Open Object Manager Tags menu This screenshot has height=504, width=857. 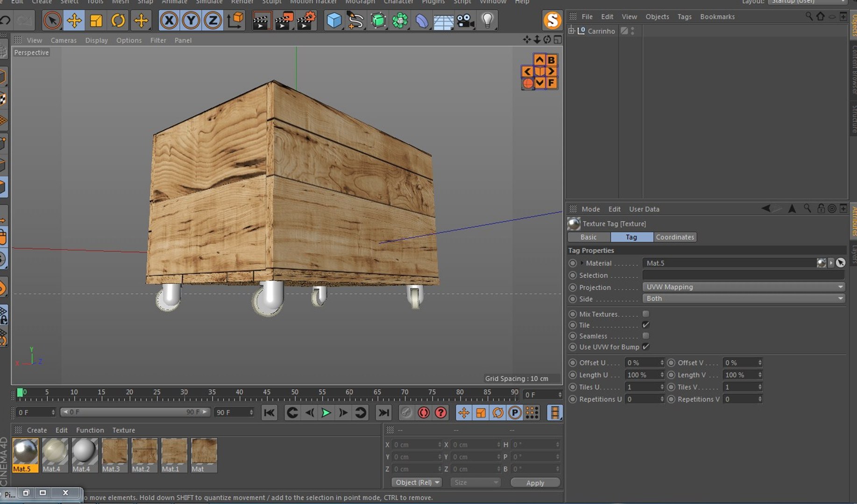pos(684,17)
